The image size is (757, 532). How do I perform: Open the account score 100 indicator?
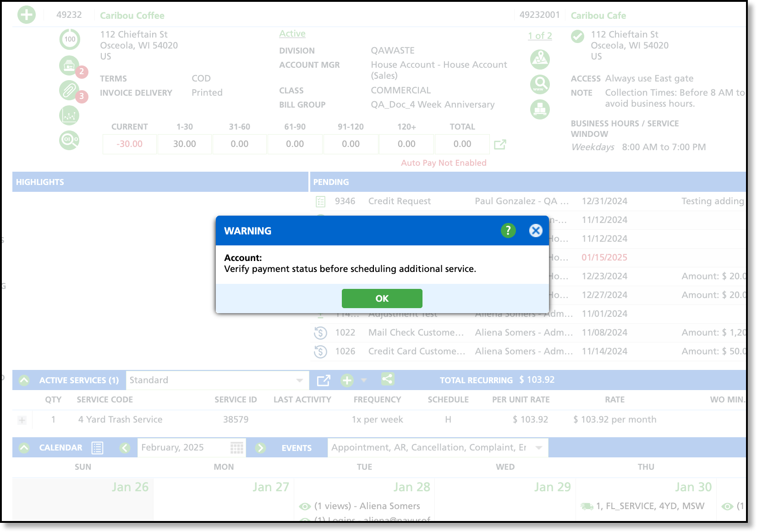coord(70,39)
